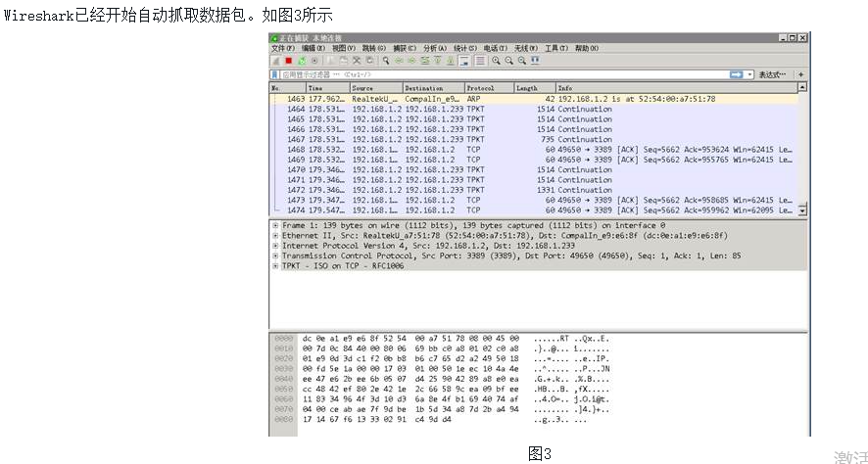The height and width of the screenshot is (464, 868).
Task: Zoom in the main window text
Action: click(496, 61)
